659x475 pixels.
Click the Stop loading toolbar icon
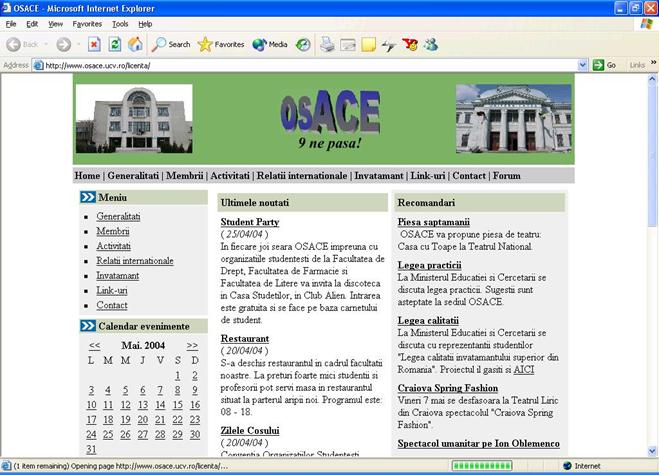(x=94, y=44)
